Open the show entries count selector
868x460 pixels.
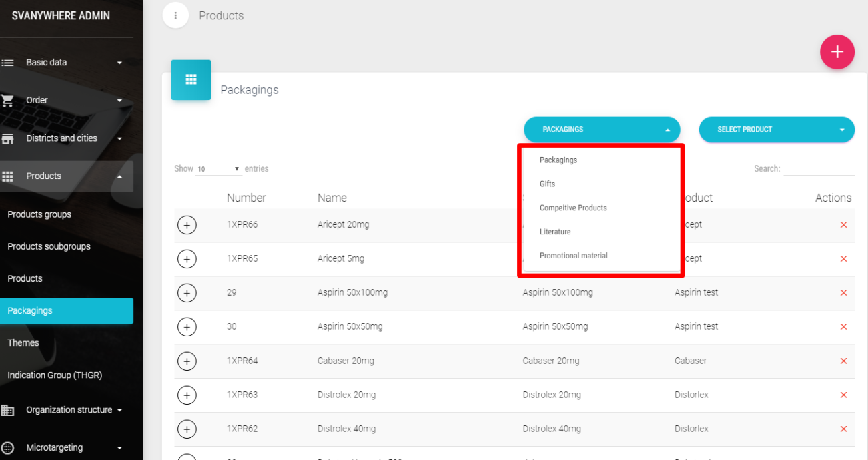tap(219, 169)
